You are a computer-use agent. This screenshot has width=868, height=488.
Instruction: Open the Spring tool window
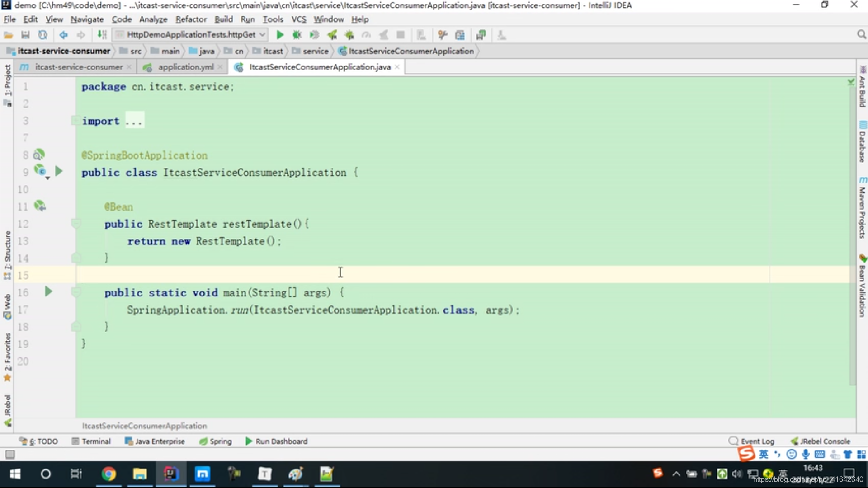216,441
